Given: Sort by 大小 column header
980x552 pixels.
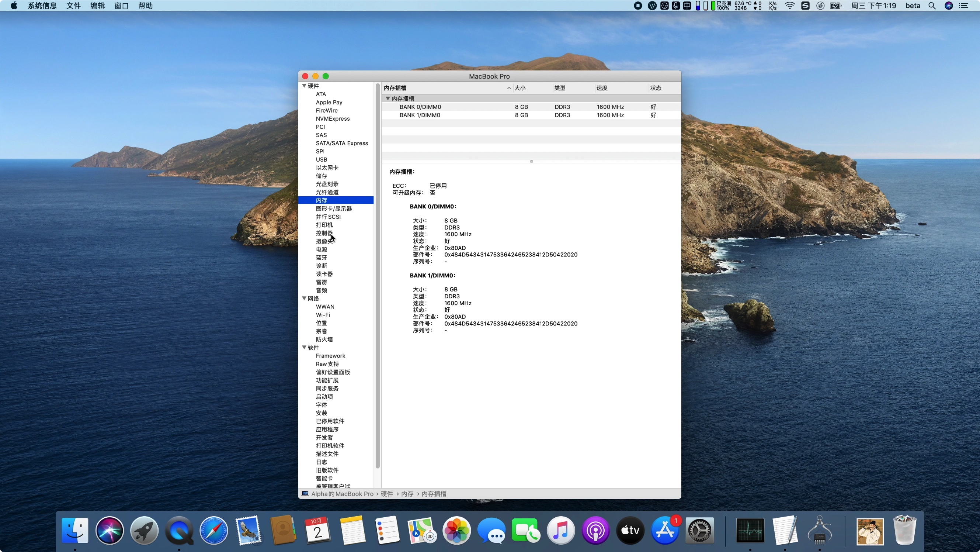Looking at the screenshot, I should click(533, 88).
